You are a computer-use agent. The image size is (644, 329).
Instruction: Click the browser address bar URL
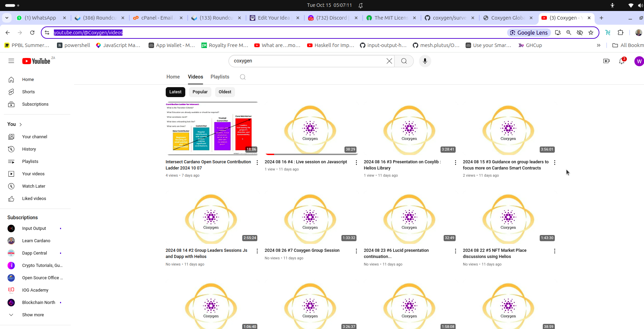[88, 33]
